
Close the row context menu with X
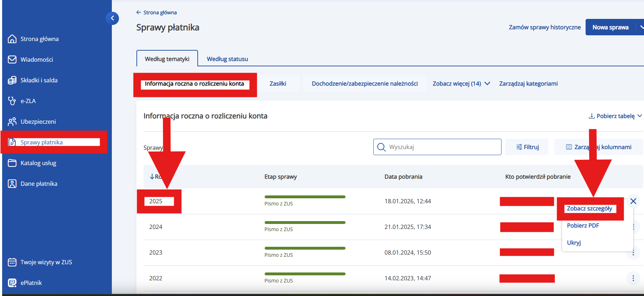click(x=633, y=201)
